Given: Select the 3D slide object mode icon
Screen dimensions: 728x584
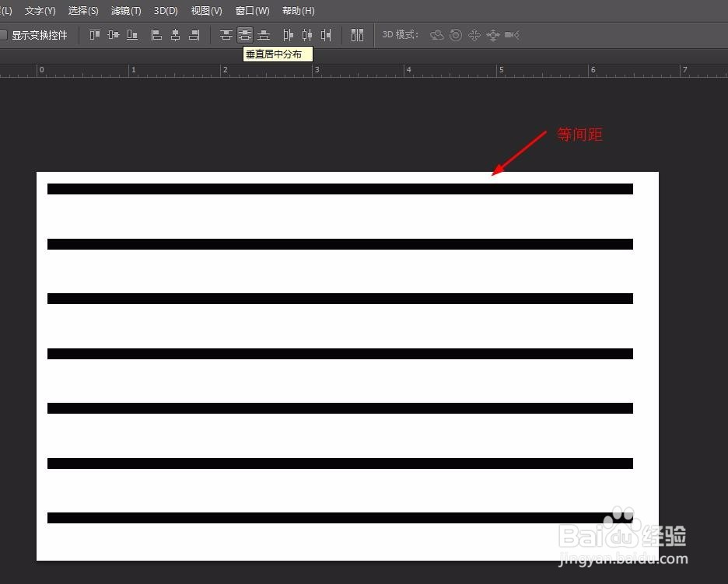Looking at the screenshot, I should point(493,35).
